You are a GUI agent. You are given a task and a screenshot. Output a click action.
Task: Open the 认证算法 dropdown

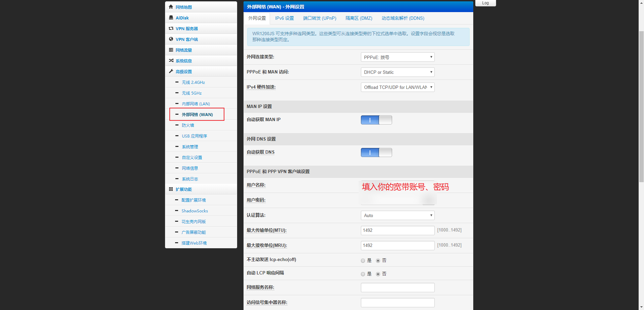coord(397,215)
